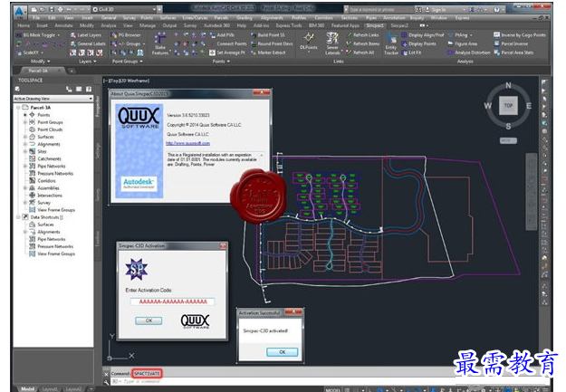This screenshot has width=566, height=392.
Task: Toggle the BG Mask Toggle tool
Action: coord(38,35)
